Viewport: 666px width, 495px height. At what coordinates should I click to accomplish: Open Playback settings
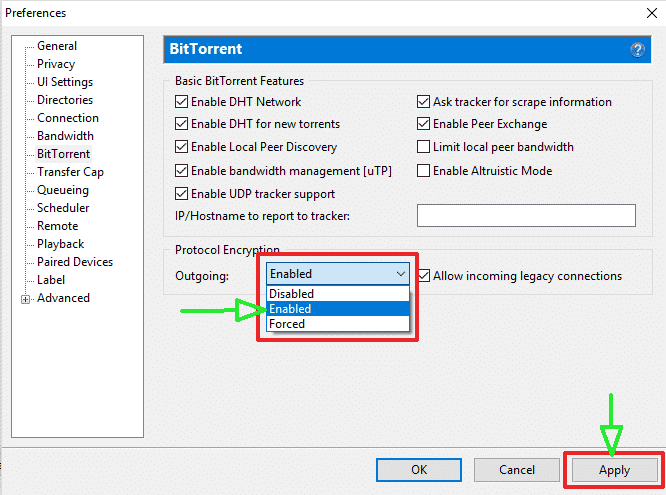(60, 244)
